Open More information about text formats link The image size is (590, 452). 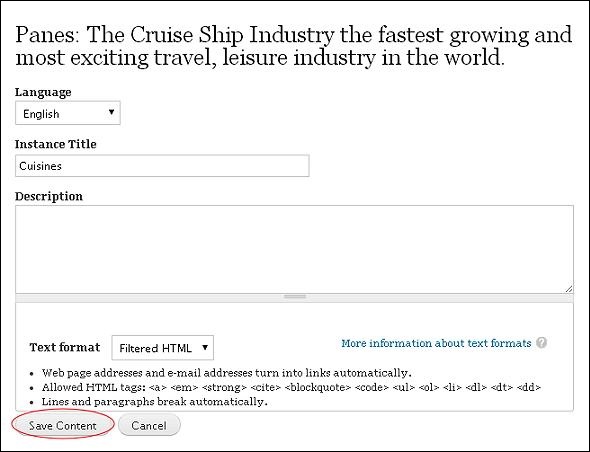[436, 343]
